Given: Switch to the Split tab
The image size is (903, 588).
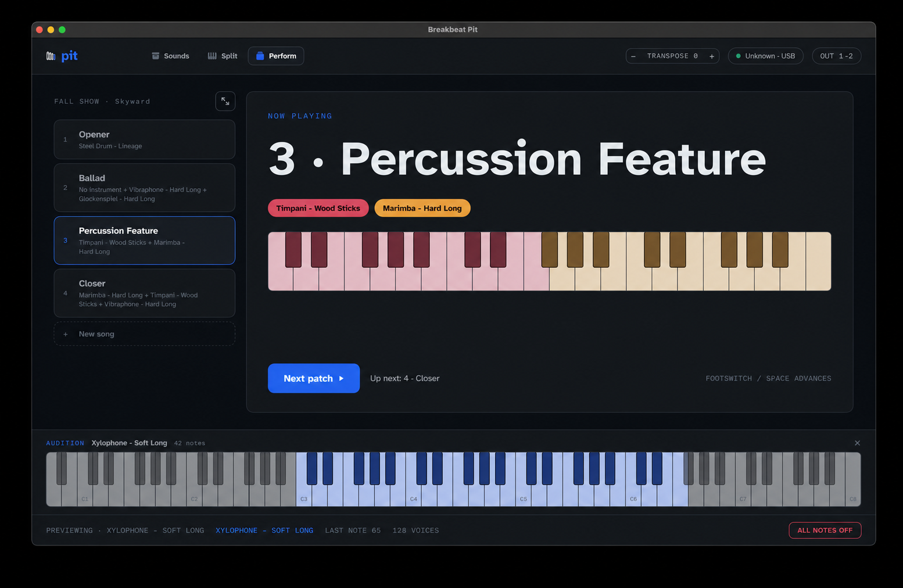Looking at the screenshot, I should (223, 56).
